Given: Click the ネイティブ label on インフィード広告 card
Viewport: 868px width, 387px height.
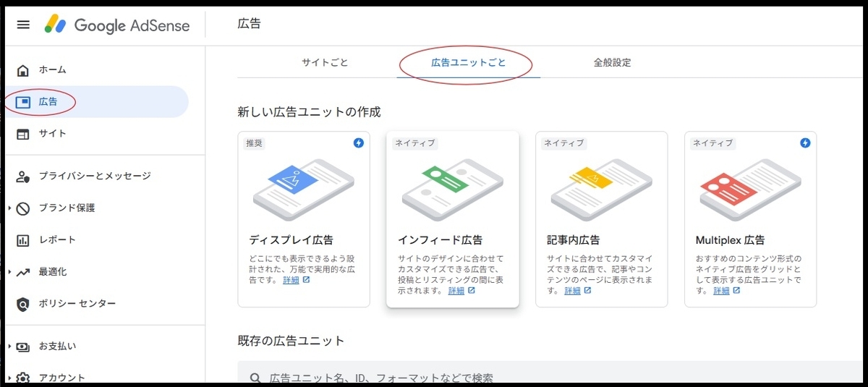Looking at the screenshot, I should [x=415, y=143].
